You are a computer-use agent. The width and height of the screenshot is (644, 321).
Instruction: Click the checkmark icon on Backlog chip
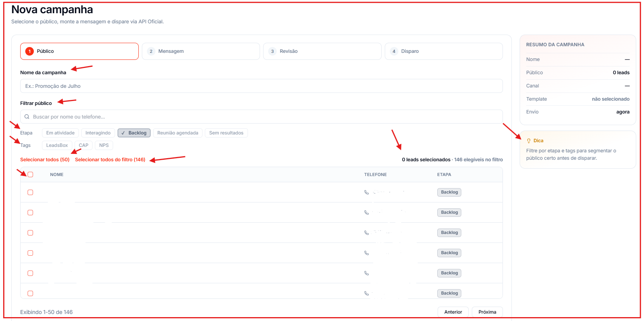coord(123,133)
